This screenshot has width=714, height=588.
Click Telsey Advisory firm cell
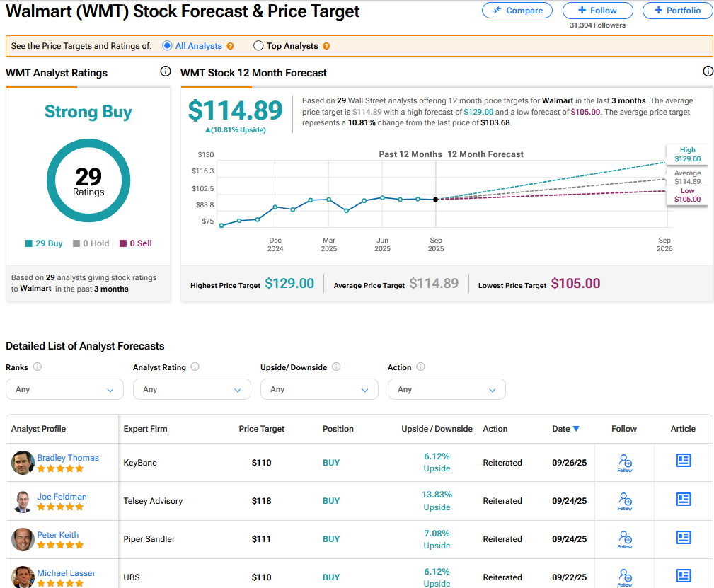[153, 501]
